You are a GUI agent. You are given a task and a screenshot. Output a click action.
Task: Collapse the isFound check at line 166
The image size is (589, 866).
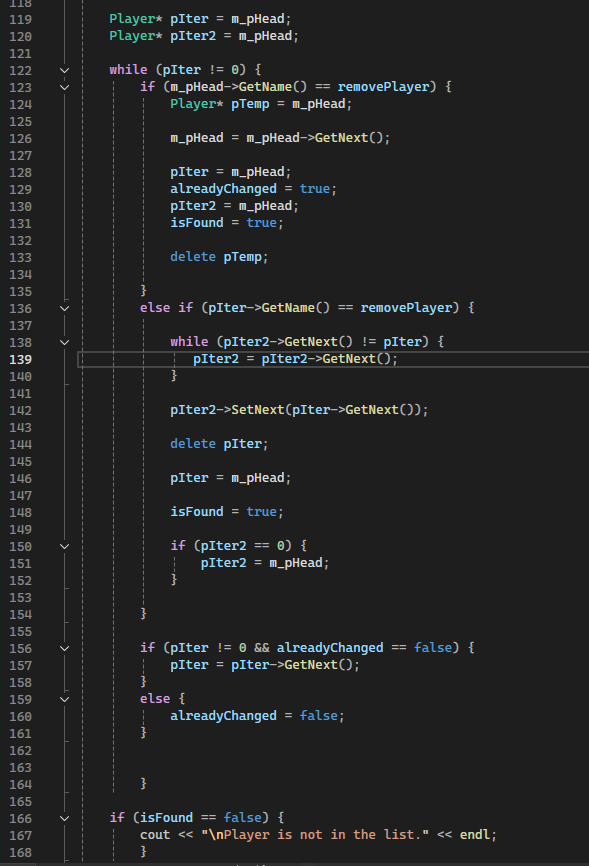[65, 819]
